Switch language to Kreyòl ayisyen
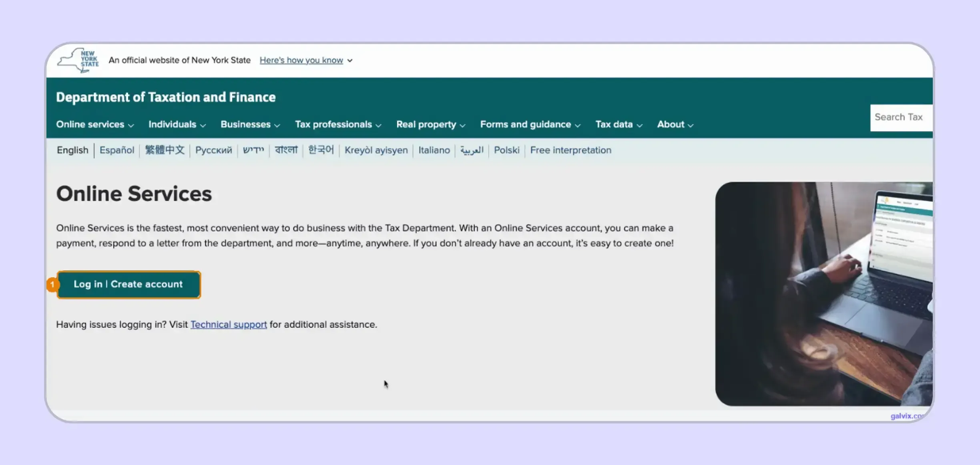 tap(376, 150)
